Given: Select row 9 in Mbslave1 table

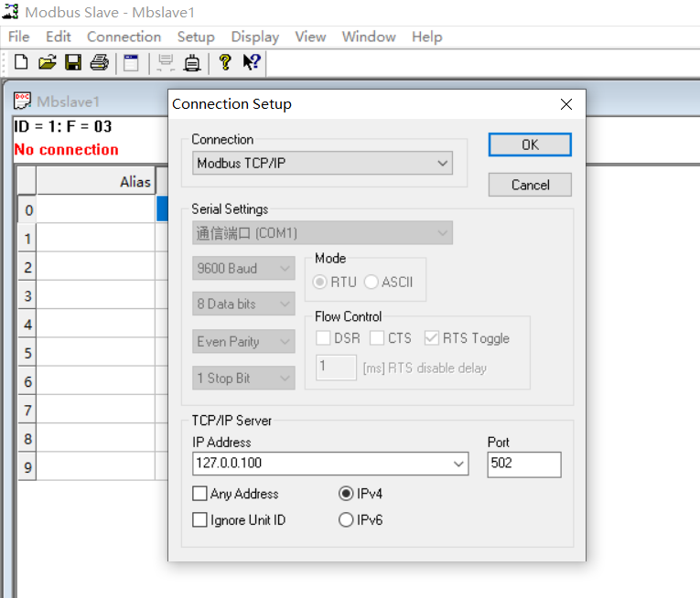Looking at the screenshot, I should (27, 467).
